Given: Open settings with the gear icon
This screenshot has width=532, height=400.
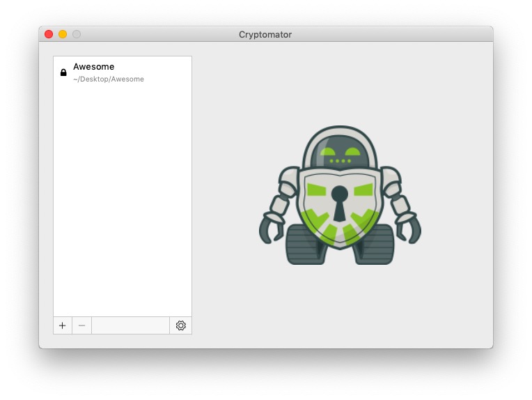Looking at the screenshot, I should click(x=181, y=325).
